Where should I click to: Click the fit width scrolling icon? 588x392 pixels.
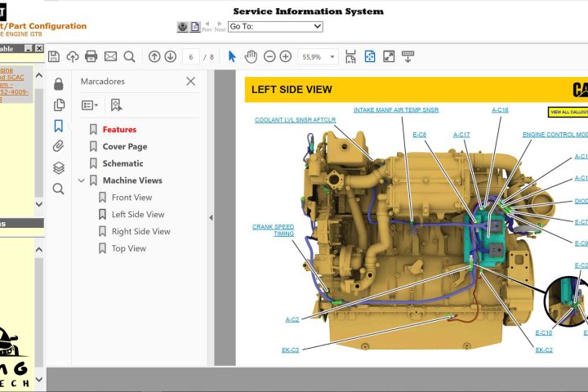coord(350,56)
